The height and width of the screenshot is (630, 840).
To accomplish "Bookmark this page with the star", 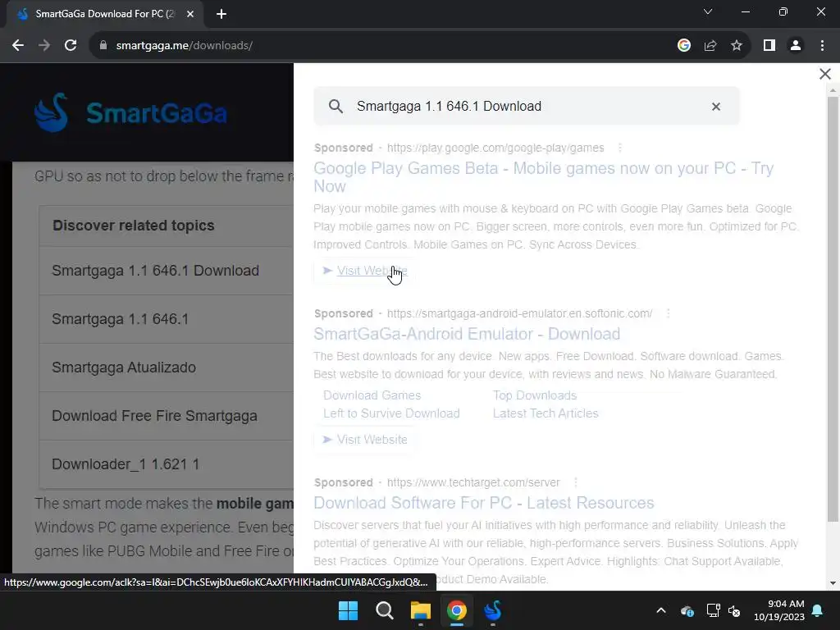I will pyautogui.click(x=737, y=46).
